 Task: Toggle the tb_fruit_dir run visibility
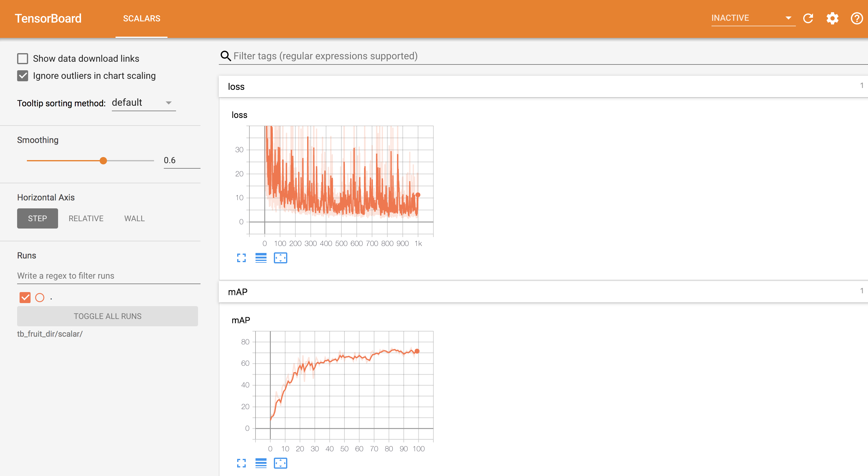[25, 297]
